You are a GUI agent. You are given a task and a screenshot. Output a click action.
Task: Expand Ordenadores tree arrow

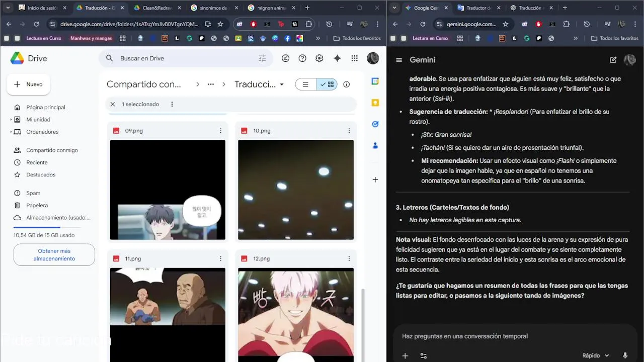pyautogui.click(x=11, y=132)
